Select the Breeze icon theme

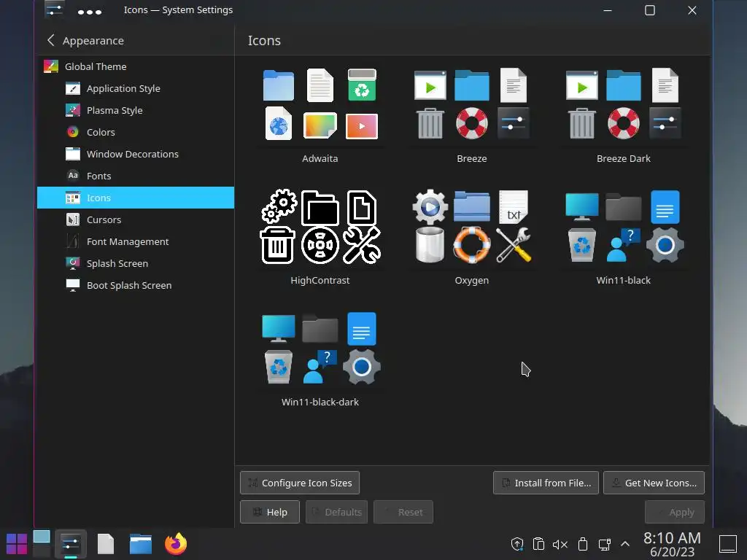click(x=472, y=116)
